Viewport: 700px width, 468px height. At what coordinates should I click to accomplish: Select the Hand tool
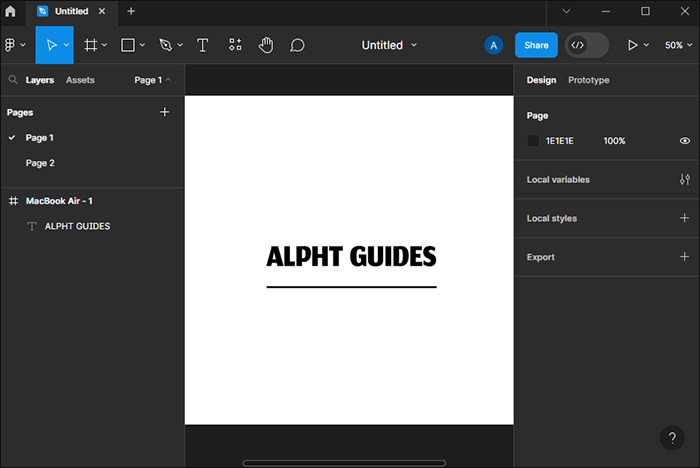point(266,45)
